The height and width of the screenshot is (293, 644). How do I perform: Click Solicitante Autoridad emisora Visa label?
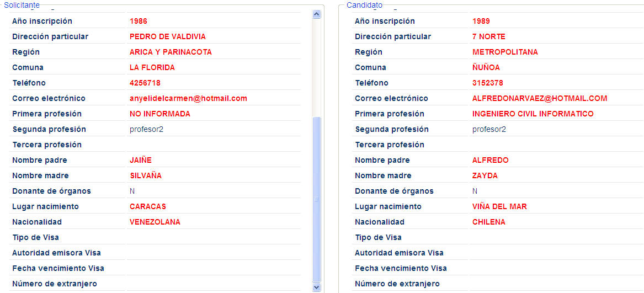57,253
